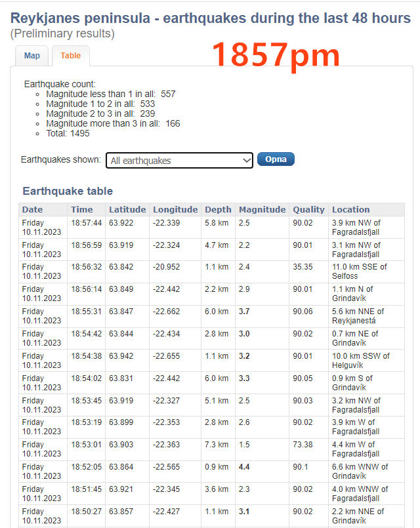This screenshot has height=528, width=420.
Task: Click the Quality column header
Action: [x=308, y=210]
